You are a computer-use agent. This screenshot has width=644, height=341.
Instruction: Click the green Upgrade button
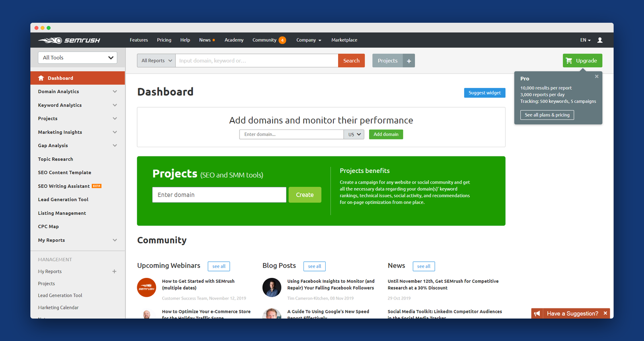(582, 61)
